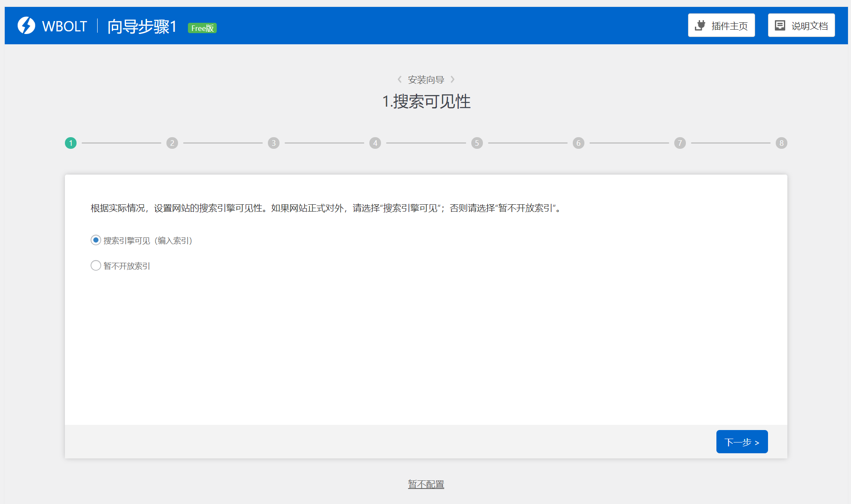851x504 pixels.
Task: Select 搜索引擎可见 (编入索引) radio option
Action: (96, 240)
